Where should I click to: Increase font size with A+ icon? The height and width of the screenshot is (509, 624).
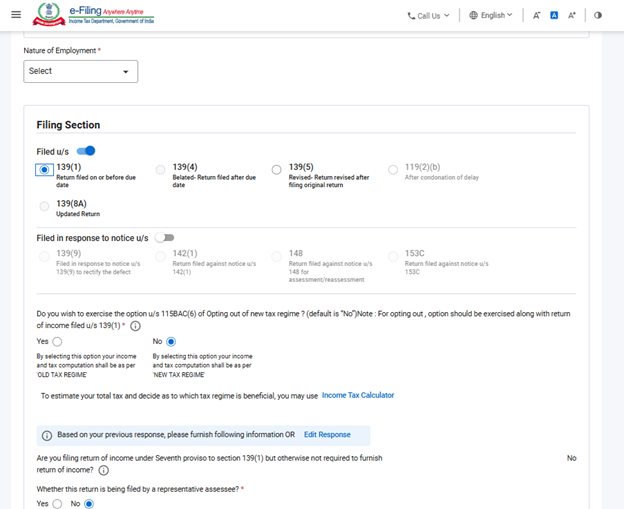coord(572,16)
